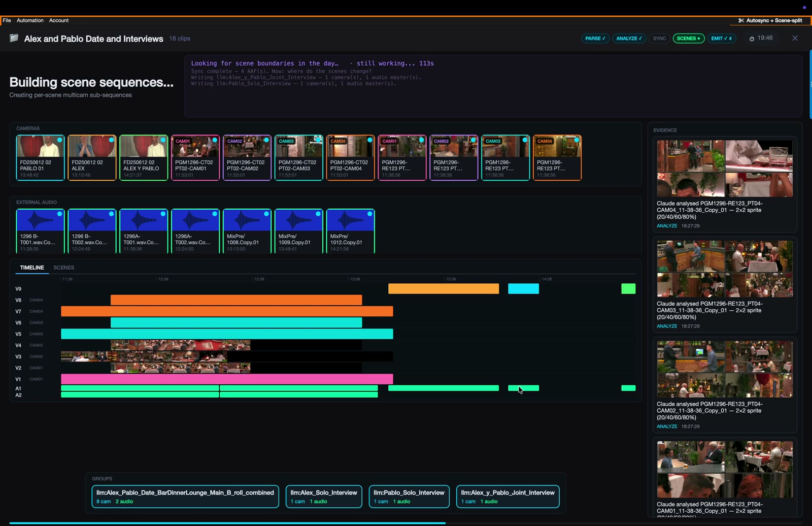Click the scissors icon next to Autosync + Scene-split
Image resolution: width=812 pixels, height=526 pixels.
pos(741,20)
